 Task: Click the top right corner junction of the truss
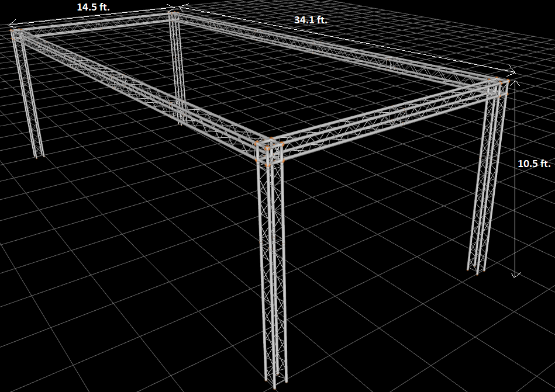[x=498, y=86]
